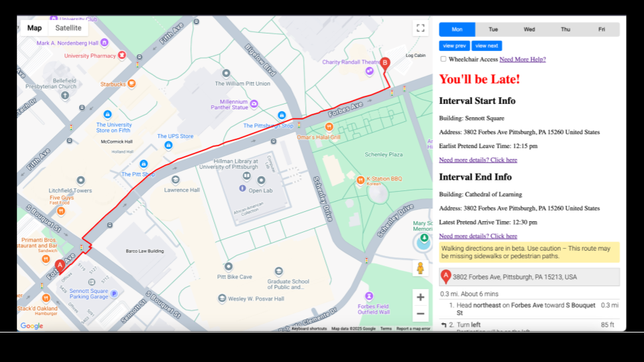This screenshot has width=644, height=362.
Task: Switch to the Wed tab
Action: (529, 29)
